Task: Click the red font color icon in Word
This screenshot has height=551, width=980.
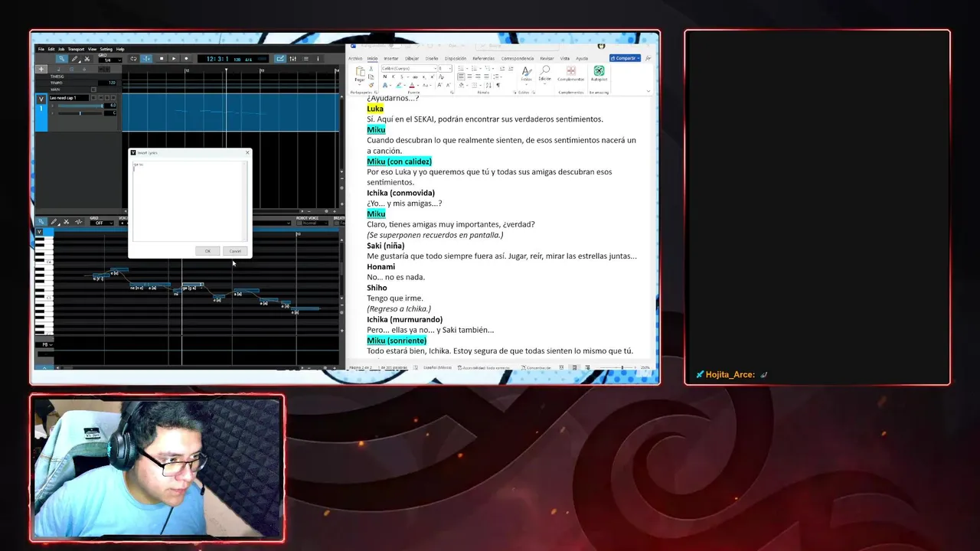Action: pos(412,86)
